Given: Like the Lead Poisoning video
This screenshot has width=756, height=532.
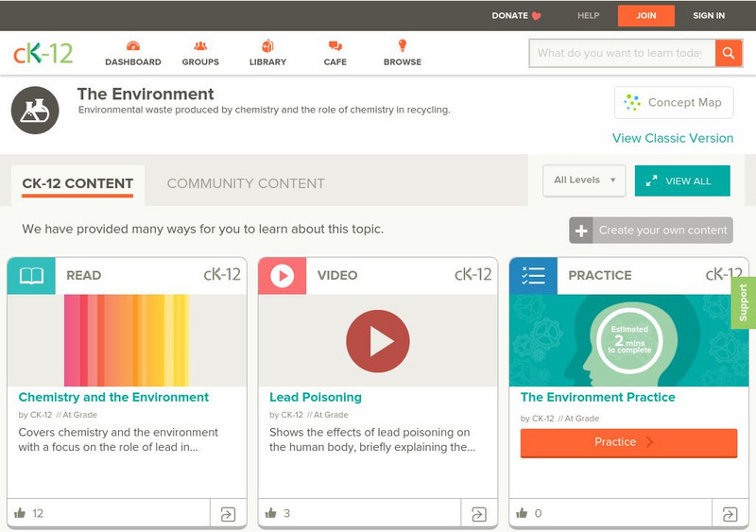Looking at the screenshot, I should coord(271,513).
